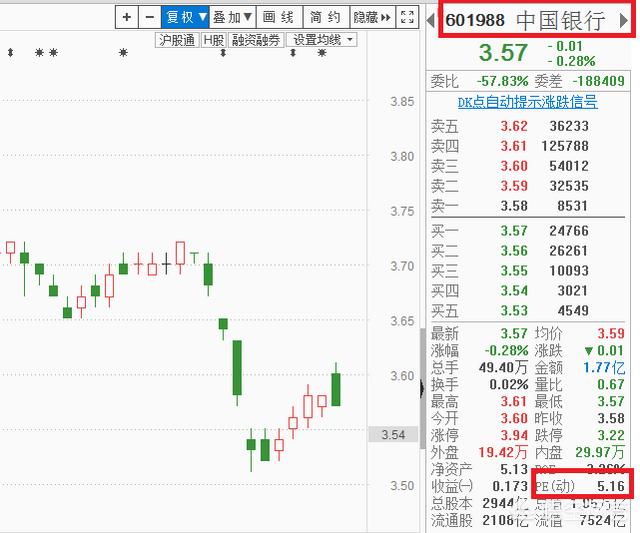Select 买四 price 3.54

coord(514,291)
